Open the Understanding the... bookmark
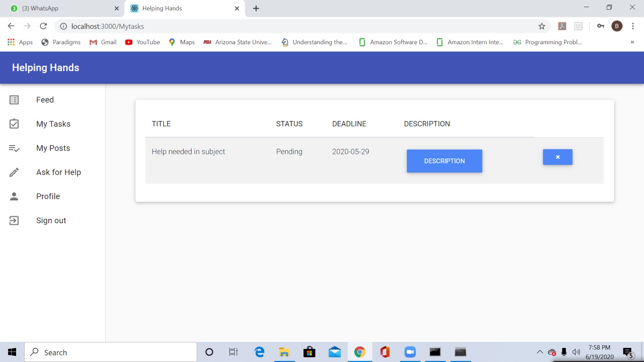Screen dimensions: 644x362 point(314,42)
